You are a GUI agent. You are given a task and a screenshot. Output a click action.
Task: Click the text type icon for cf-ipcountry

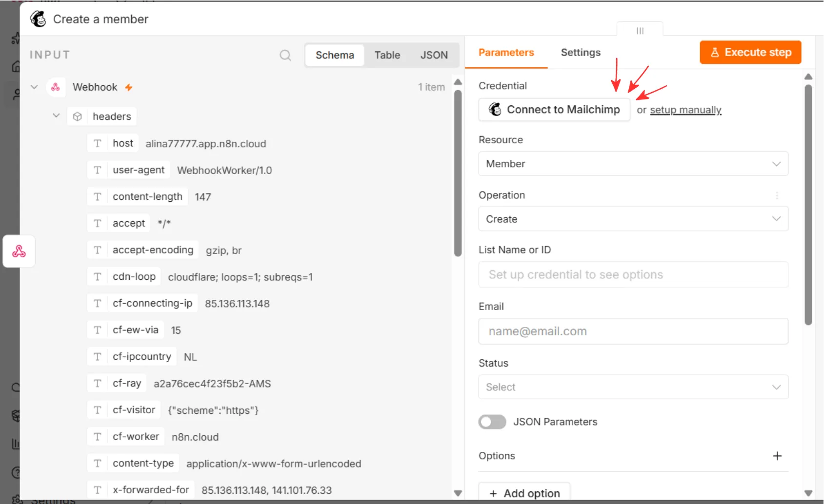[98, 356]
